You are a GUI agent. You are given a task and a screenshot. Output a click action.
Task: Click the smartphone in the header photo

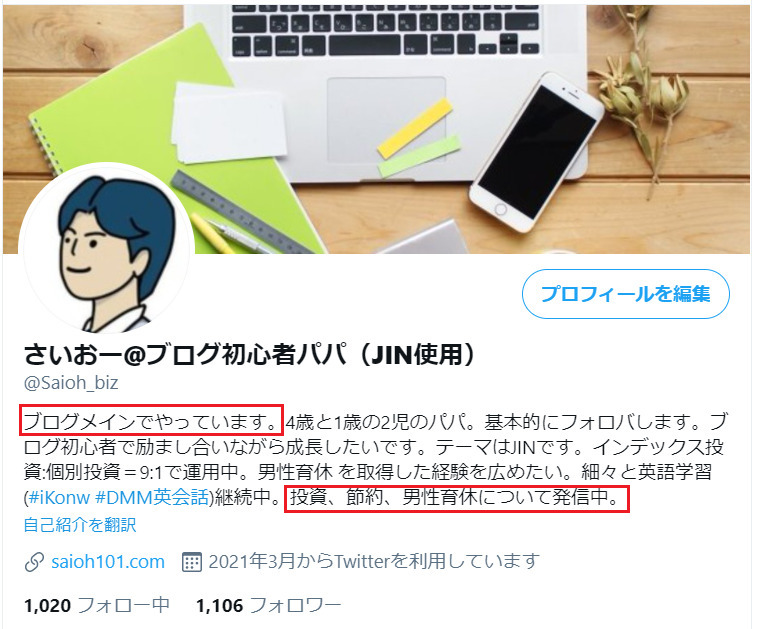[537, 152]
